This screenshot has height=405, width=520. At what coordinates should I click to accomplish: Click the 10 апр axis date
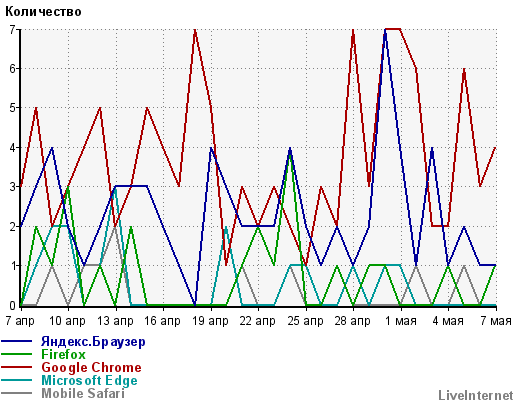coord(67,321)
